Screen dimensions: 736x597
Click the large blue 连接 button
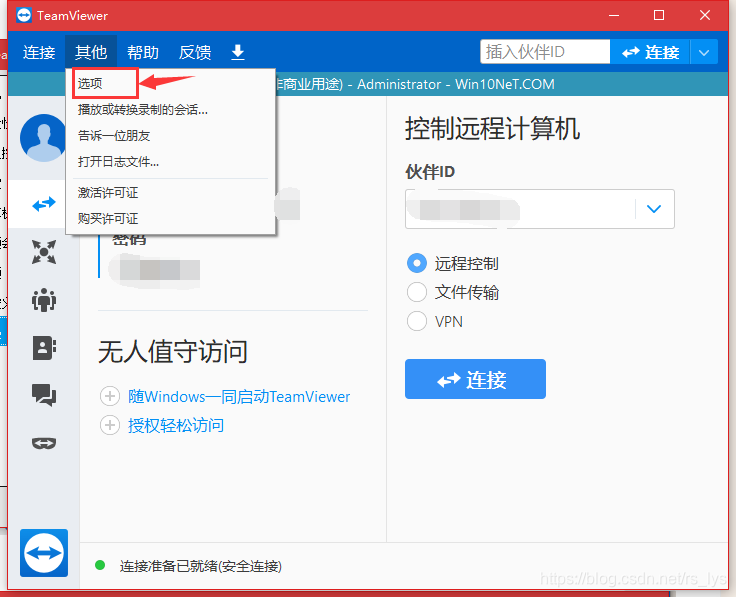[475, 379]
